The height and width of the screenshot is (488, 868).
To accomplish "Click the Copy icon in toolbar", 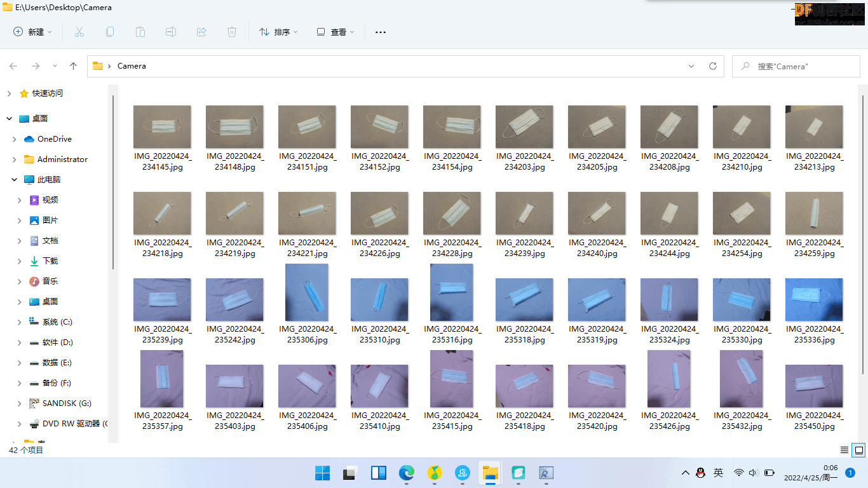I will [110, 32].
